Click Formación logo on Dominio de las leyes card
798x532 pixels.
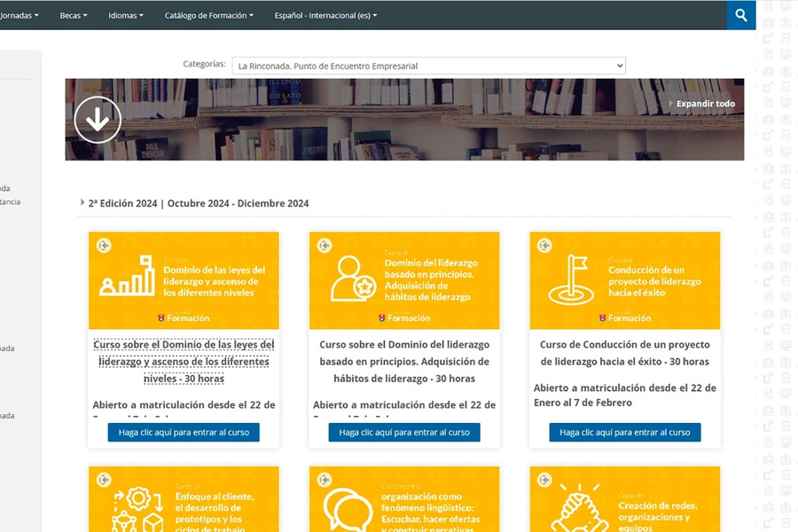click(x=184, y=317)
